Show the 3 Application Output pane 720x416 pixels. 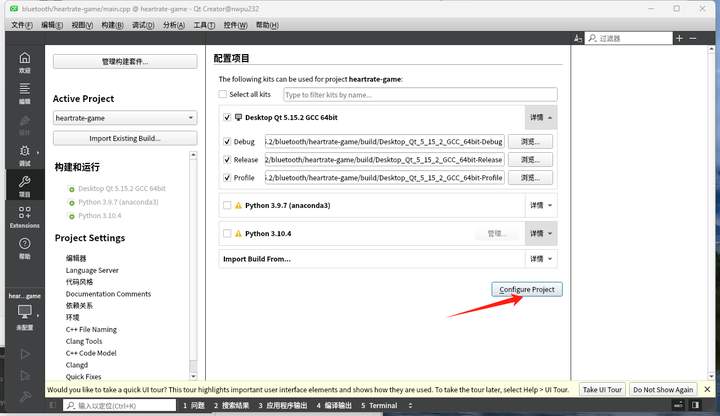point(282,405)
